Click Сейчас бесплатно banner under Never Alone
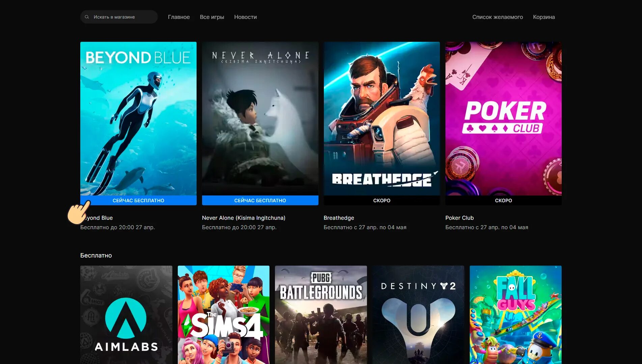 pyautogui.click(x=260, y=200)
